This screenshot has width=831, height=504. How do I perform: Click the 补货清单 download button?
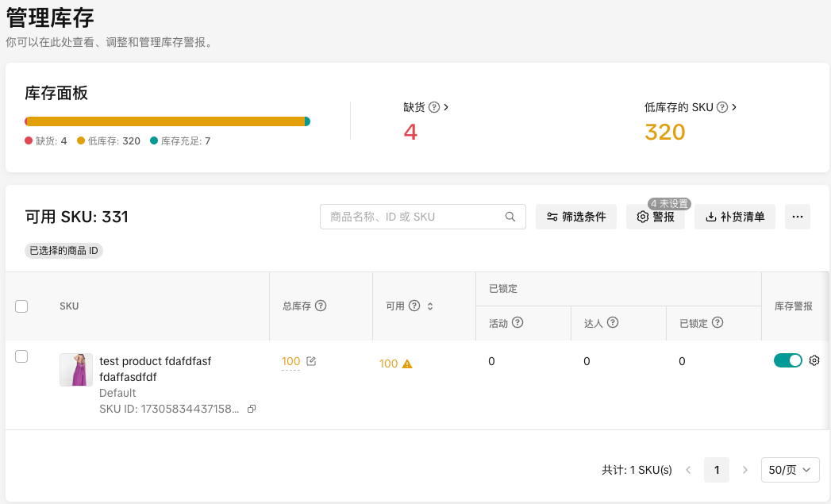coord(735,217)
